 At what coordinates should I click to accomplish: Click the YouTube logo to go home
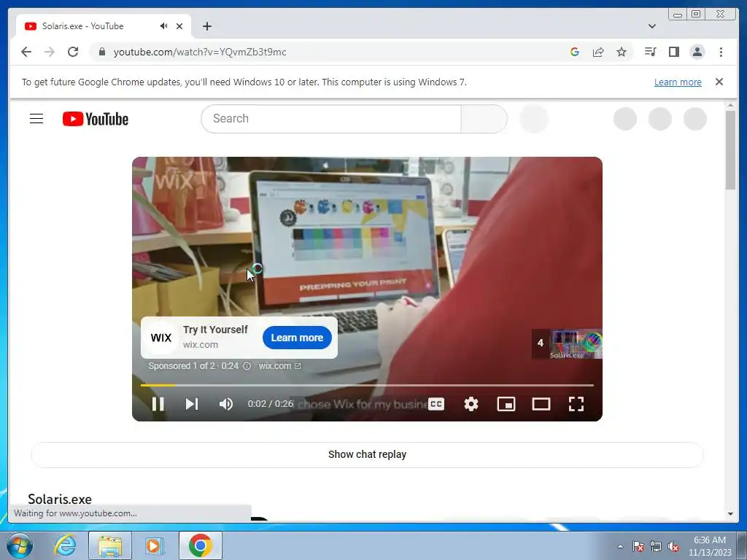(96, 119)
